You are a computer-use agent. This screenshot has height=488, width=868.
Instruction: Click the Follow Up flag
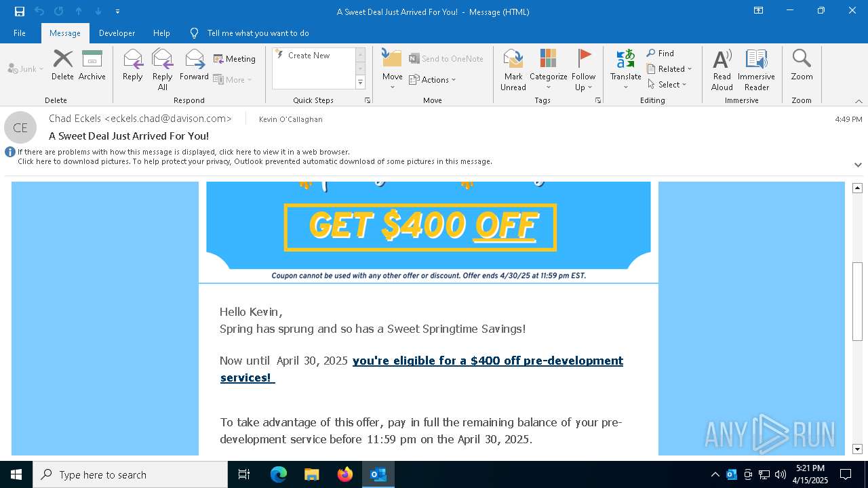coord(583,69)
